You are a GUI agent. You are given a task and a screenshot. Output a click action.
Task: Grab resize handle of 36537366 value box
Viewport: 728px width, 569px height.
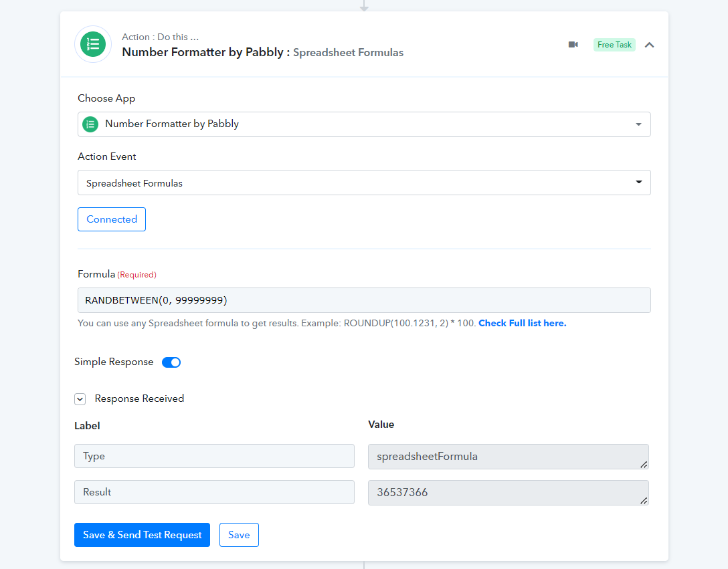644,501
